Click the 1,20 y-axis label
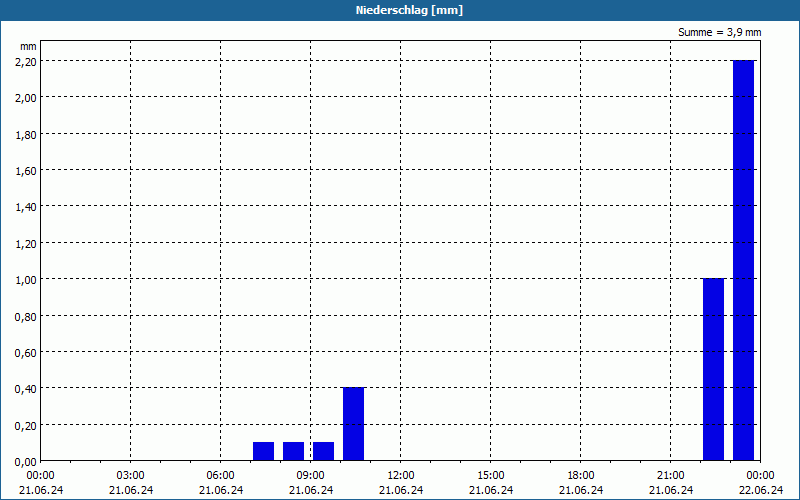Viewport: 800px width, 500px height. coord(26,243)
